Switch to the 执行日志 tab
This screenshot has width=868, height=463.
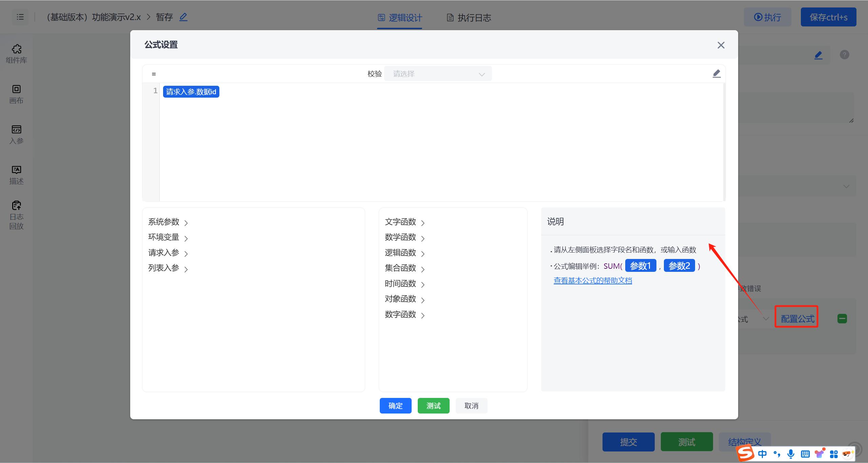point(469,18)
